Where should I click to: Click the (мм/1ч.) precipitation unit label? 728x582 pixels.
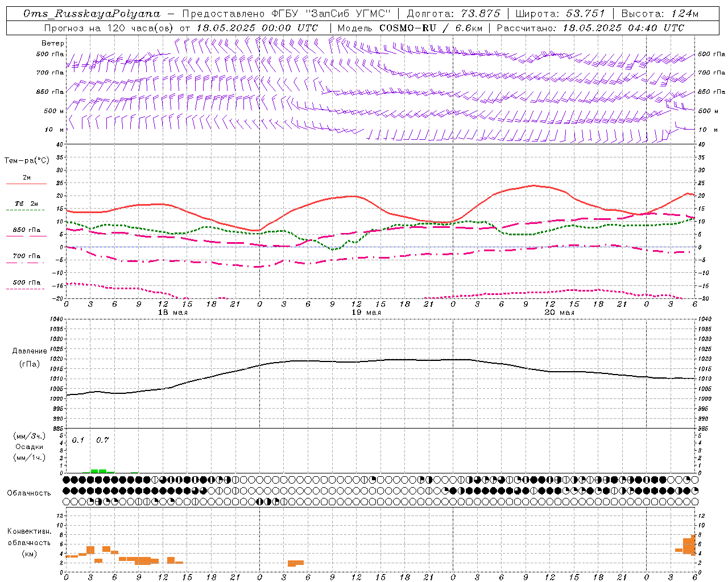click(x=30, y=458)
